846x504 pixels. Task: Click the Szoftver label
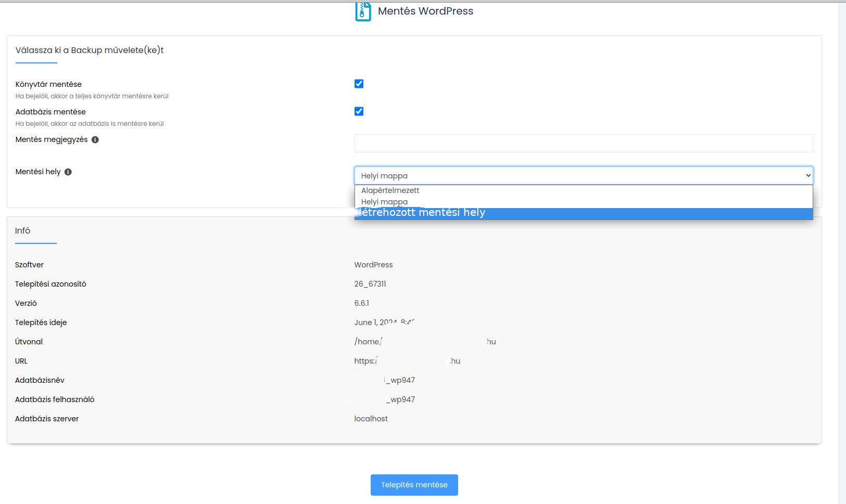(29, 265)
